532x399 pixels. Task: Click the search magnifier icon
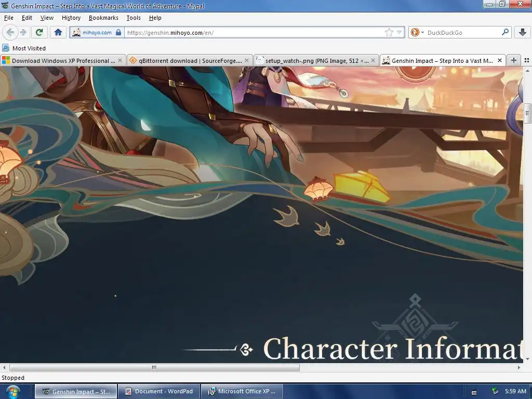pyautogui.click(x=505, y=32)
